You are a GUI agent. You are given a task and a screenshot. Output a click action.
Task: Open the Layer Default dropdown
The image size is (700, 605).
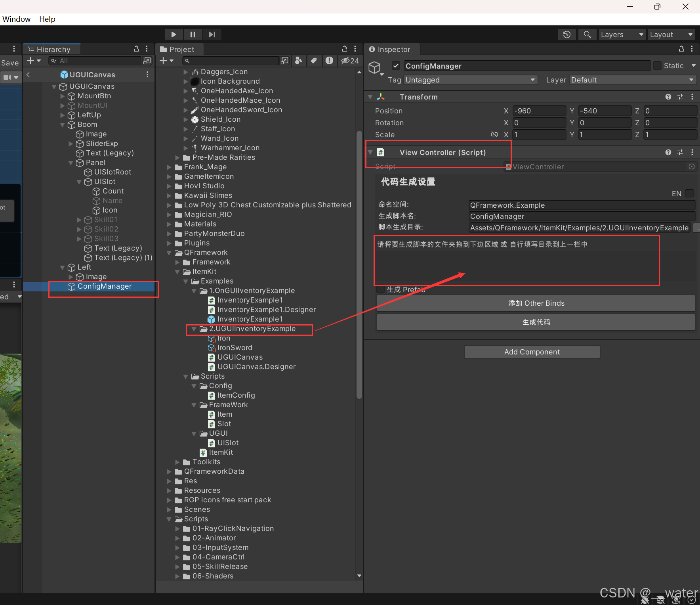pyautogui.click(x=633, y=80)
